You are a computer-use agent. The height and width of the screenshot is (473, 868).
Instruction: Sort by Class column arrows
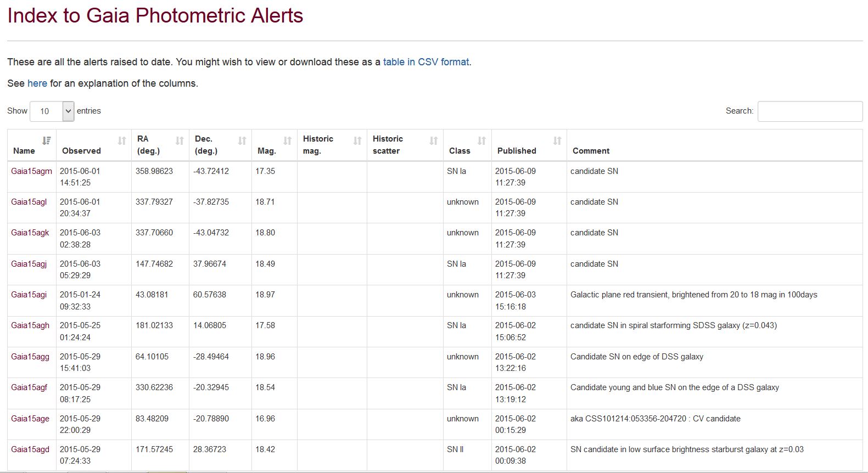pyautogui.click(x=481, y=140)
